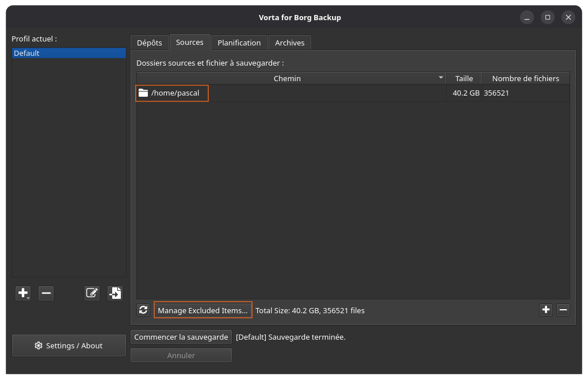Select the /home/pascal source row

pyautogui.click(x=353, y=93)
